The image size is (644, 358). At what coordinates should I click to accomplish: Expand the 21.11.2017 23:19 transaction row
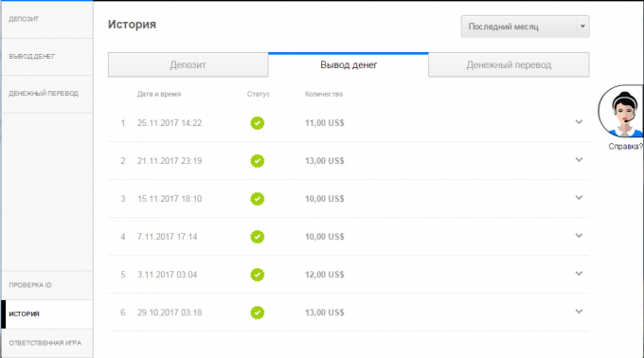pos(579,160)
